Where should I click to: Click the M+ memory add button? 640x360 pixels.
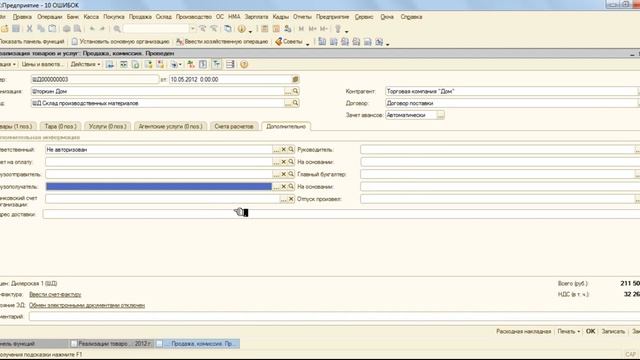(313, 29)
